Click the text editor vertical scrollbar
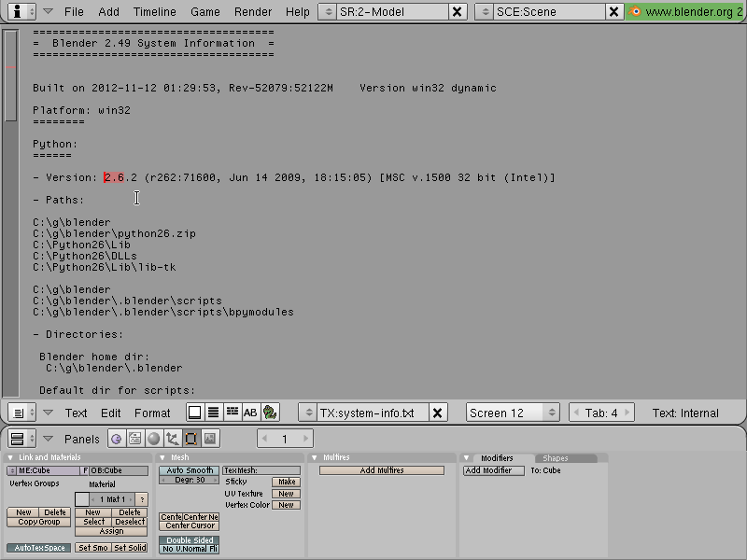 tap(11, 76)
